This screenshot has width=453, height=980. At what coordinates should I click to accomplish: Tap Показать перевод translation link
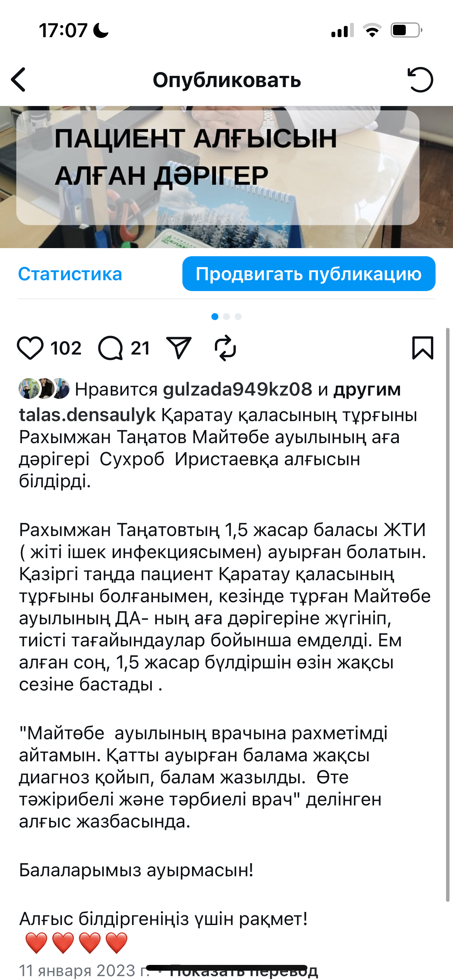(244, 971)
